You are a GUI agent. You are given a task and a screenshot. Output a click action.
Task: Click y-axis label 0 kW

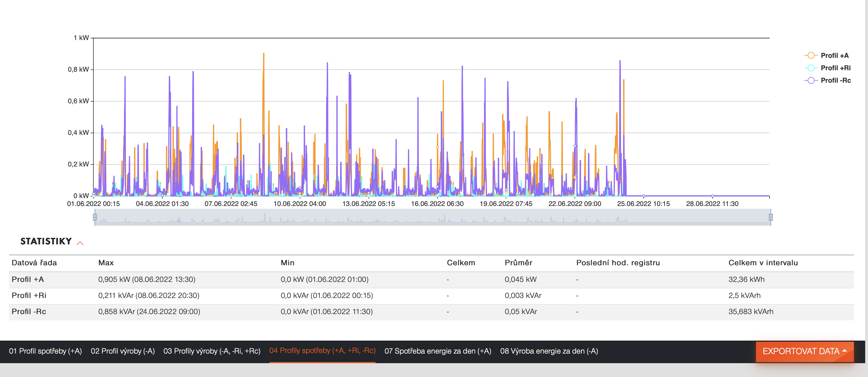click(x=81, y=196)
